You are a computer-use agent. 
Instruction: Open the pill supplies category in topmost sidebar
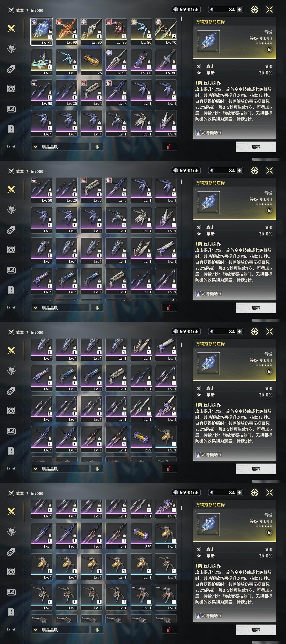click(11, 68)
